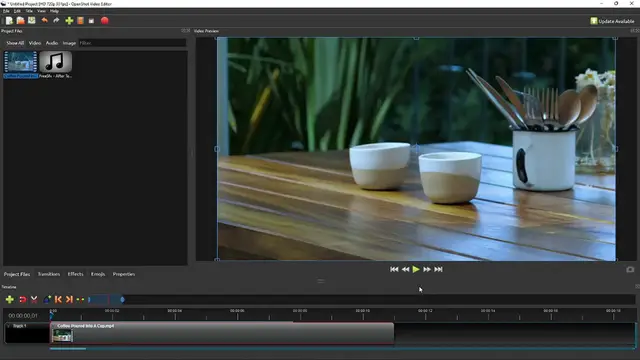Viewport: 640px width, 360px height.
Task: Jump to the previous marker
Action: click(58, 300)
